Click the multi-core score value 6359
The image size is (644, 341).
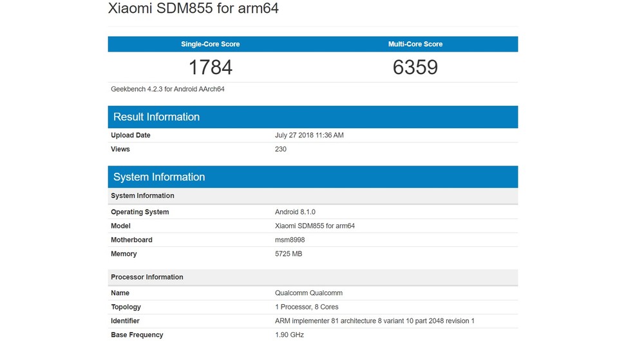(x=415, y=67)
